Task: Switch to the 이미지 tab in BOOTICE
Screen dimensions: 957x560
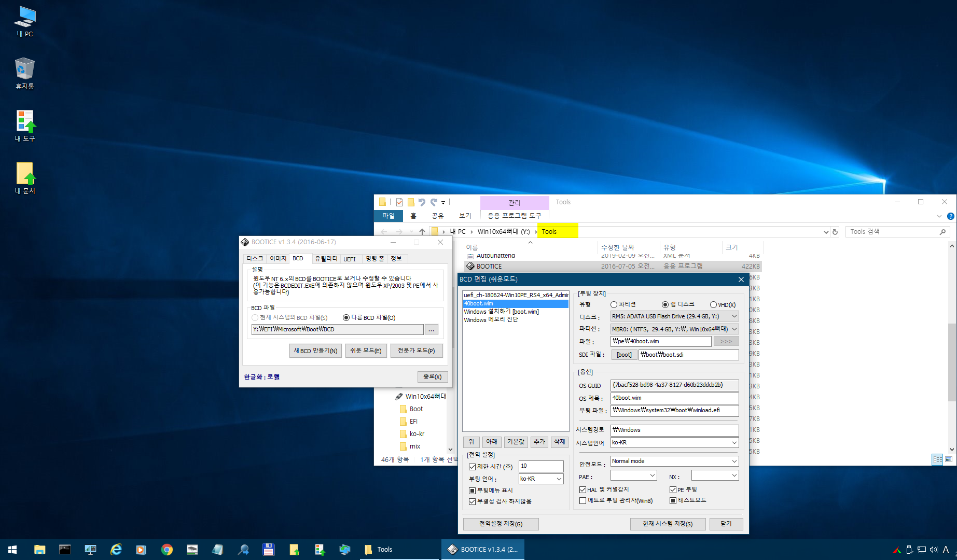Action: point(278,258)
